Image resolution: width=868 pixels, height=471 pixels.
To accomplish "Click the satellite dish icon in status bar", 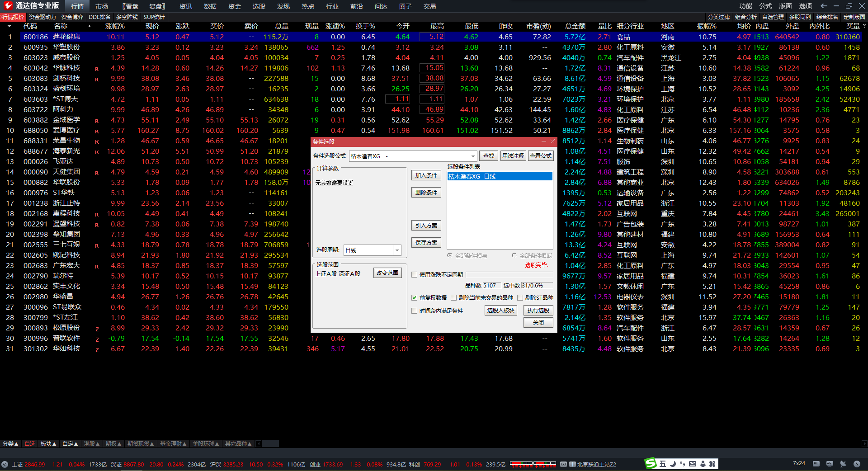I will (x=843, y=464).
